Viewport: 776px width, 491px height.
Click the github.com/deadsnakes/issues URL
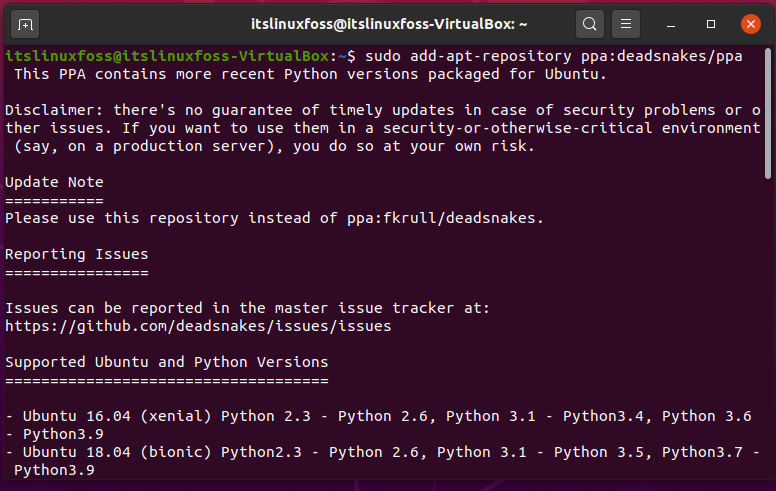(x=198, y=326)
